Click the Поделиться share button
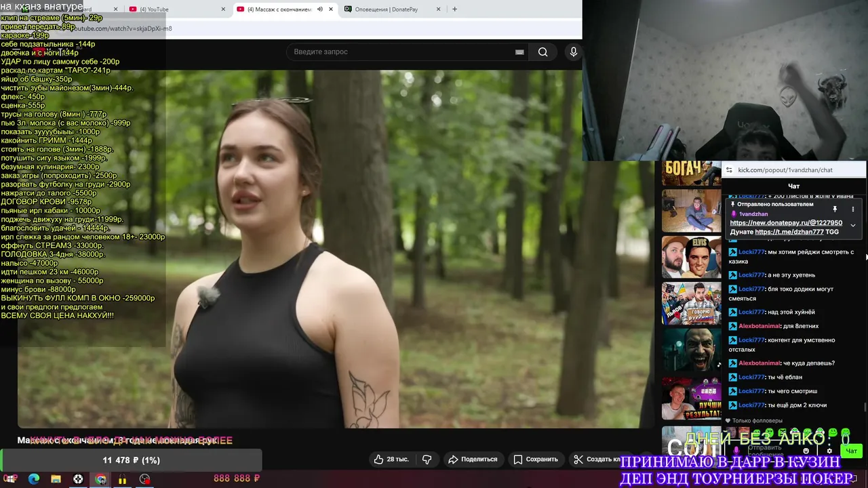Image resolution: width=868 pixels, height=488 pixels. point(473,460)
